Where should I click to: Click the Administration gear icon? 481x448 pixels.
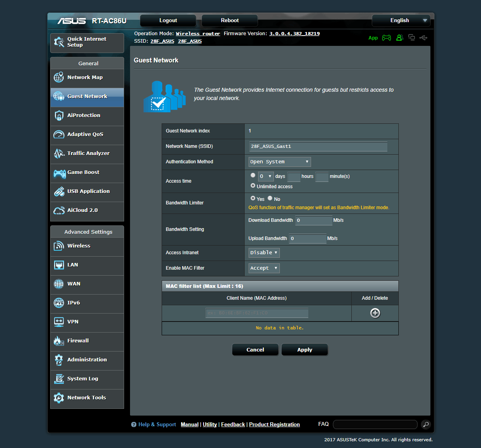59,360
